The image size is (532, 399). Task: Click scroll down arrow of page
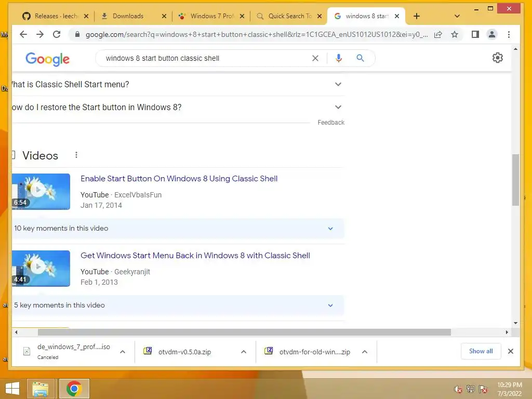pos(515,323)
